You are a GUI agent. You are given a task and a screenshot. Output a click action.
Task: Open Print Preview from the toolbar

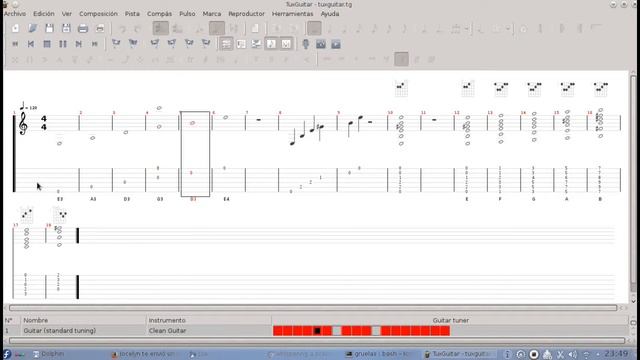(x=100, y=29)
